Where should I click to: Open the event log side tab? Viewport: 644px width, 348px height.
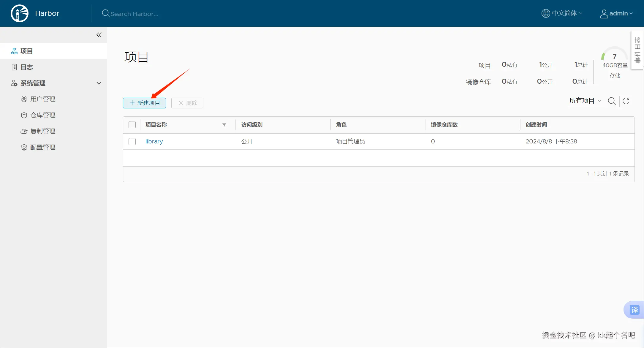(637, 50)
